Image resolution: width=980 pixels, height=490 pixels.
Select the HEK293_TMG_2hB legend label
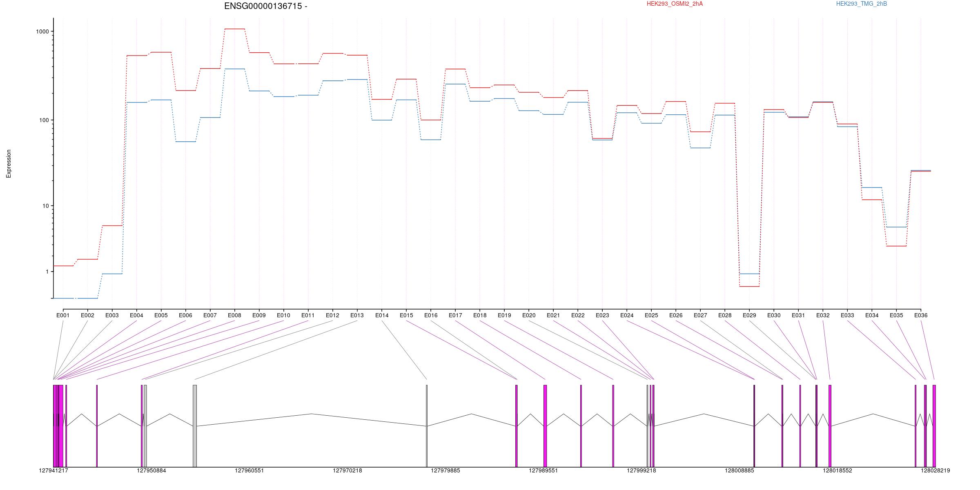pyautogui.click(x=861, y=4)
